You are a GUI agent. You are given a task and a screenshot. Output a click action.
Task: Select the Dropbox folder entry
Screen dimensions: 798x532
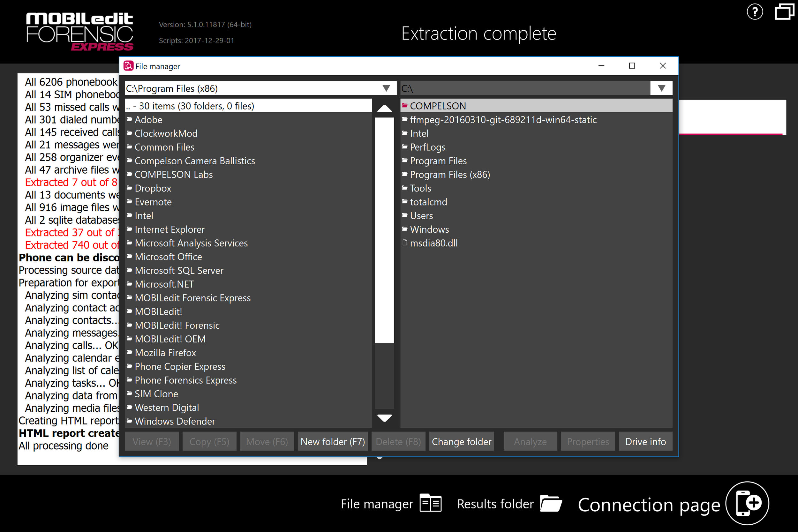(153, 188)
